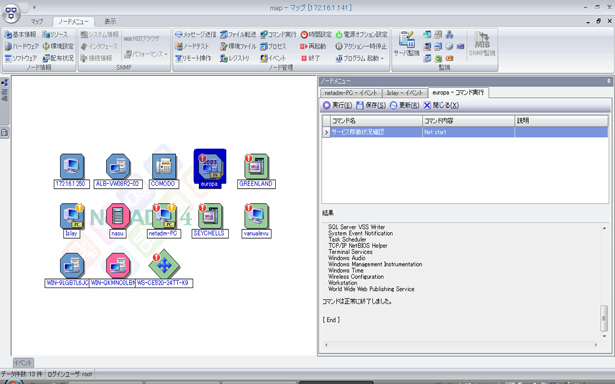This screenshot has height=384, width=615.
Task: Click the コマンド内容 column header
Action: [x=468, y=121]
